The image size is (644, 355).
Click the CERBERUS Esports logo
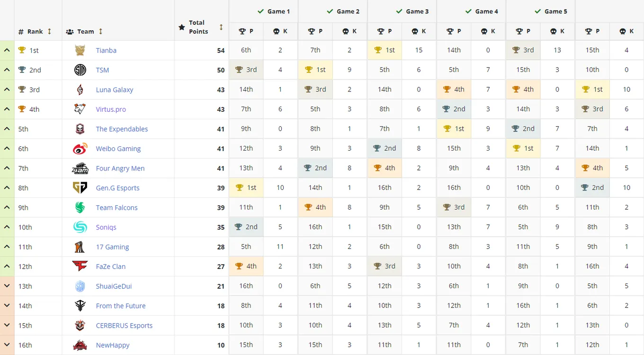[x=80, y=326]
